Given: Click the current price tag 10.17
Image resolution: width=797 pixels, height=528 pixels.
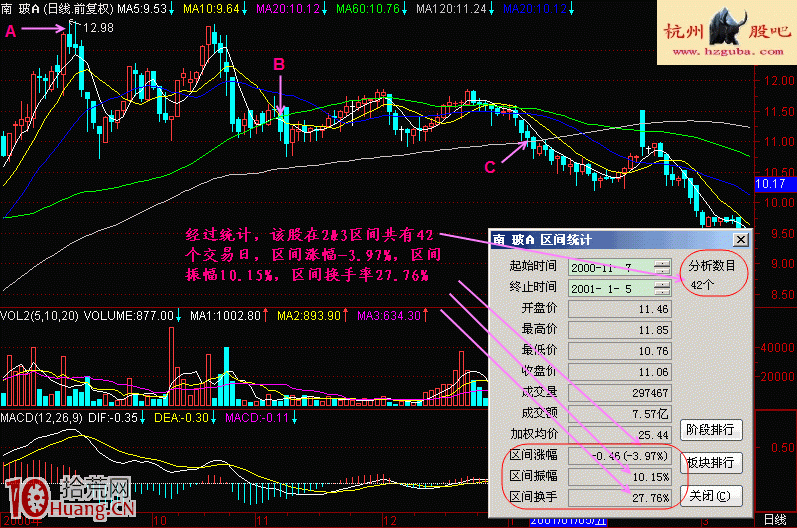Looking at the screenshot, I should [775, 183].
